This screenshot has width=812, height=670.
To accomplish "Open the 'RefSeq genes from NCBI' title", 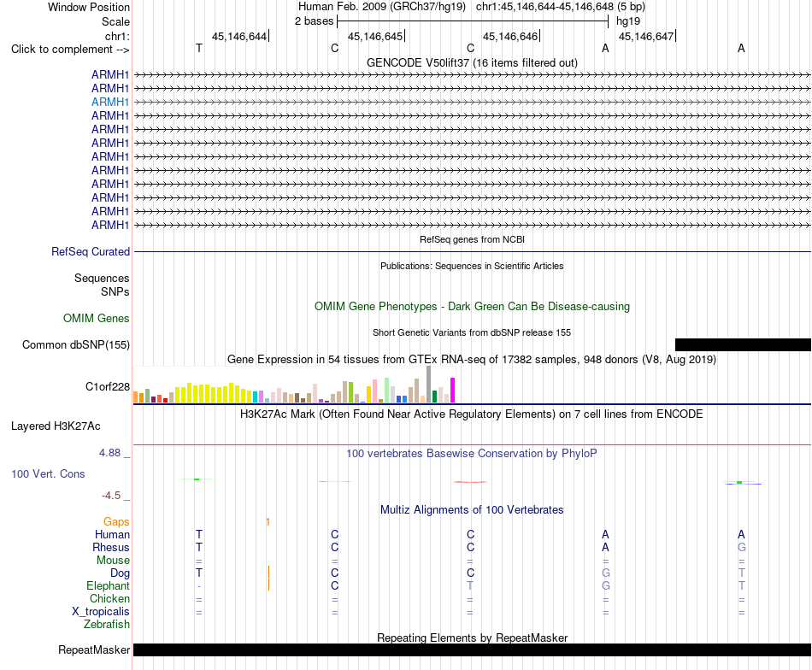I will click(472, 239).
